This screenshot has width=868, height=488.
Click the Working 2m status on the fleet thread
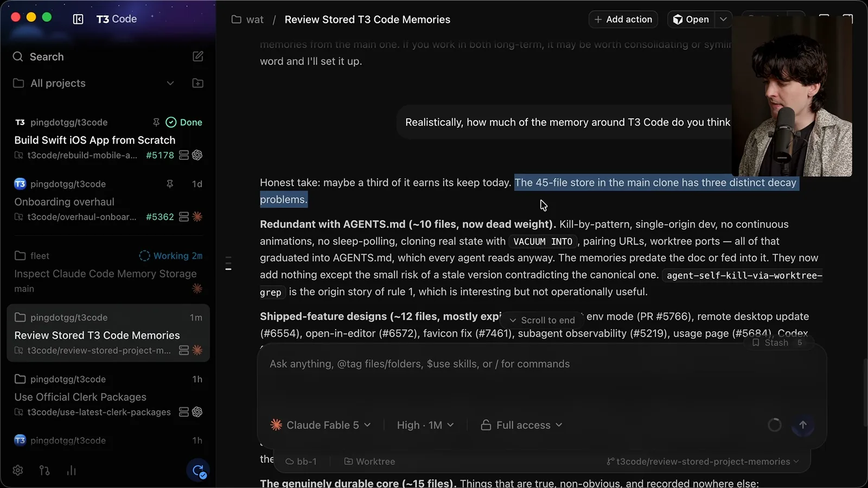pos(171,255)
